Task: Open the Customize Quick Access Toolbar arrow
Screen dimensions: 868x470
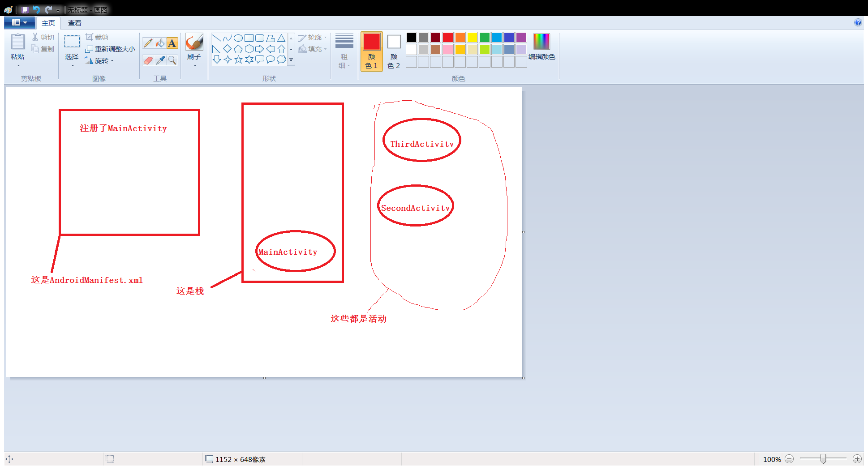Action: pos(58,10)
